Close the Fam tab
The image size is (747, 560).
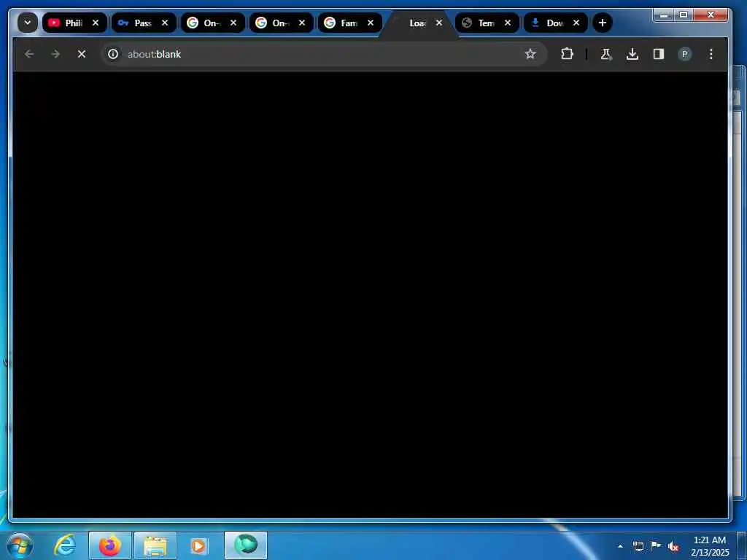(371, 23)
